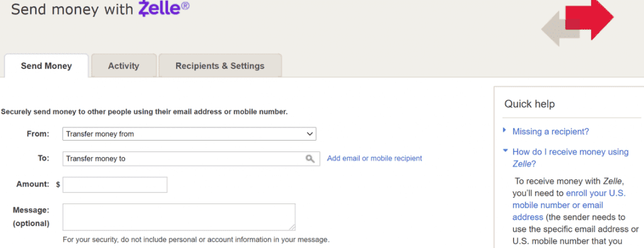The height and width of the screenshot is (248, 644).
Task: Expand Missing a recipient help topic
Action: [x=550, y=132]
